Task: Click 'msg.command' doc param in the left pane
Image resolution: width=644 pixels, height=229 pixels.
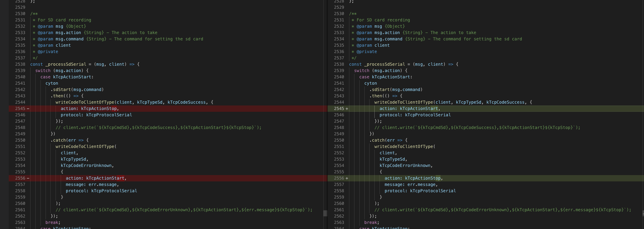Action: pyautogui.click(x=69, y=39)
